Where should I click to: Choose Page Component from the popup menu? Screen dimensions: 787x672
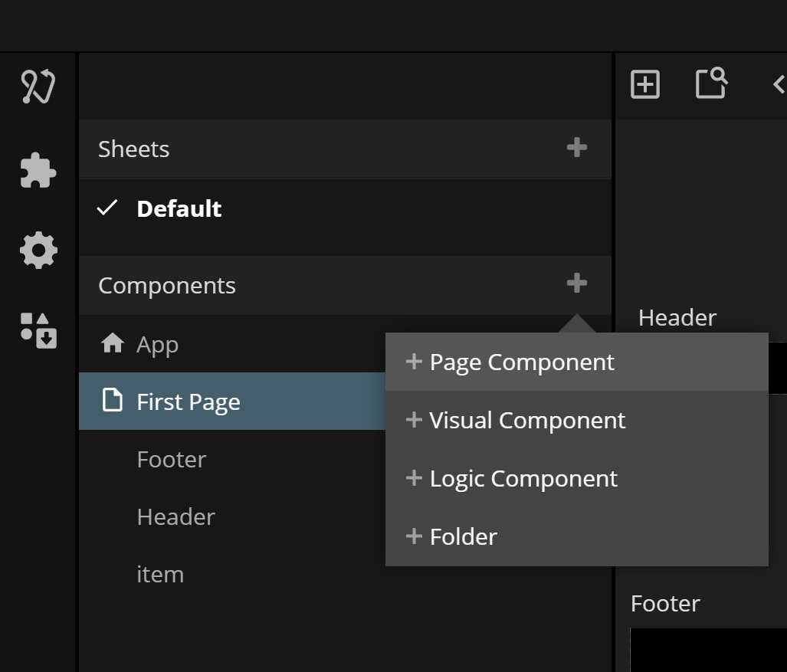(x=521, y=362)
